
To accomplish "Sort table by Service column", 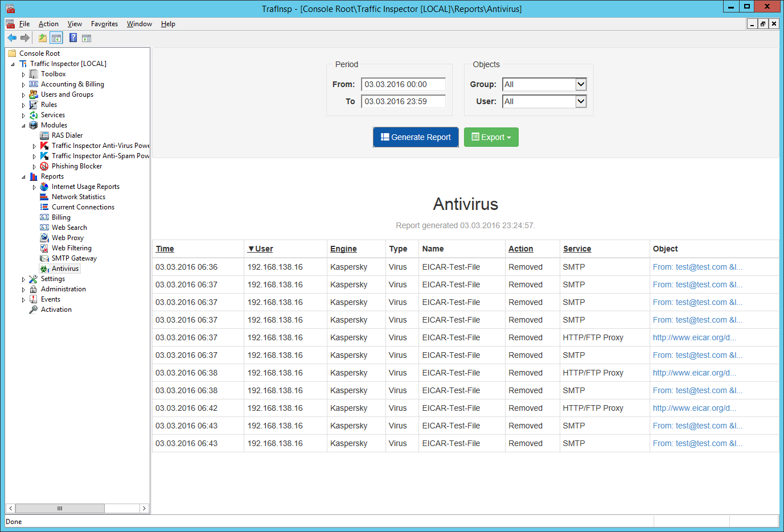I will 577,249.
